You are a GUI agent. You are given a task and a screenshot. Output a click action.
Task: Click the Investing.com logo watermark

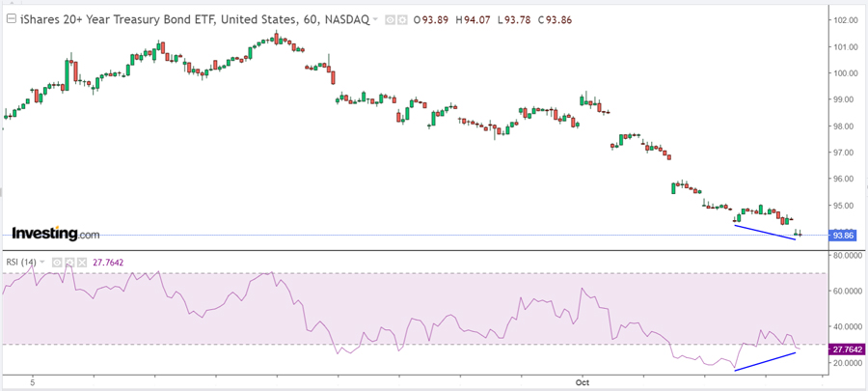coord(55,234)
